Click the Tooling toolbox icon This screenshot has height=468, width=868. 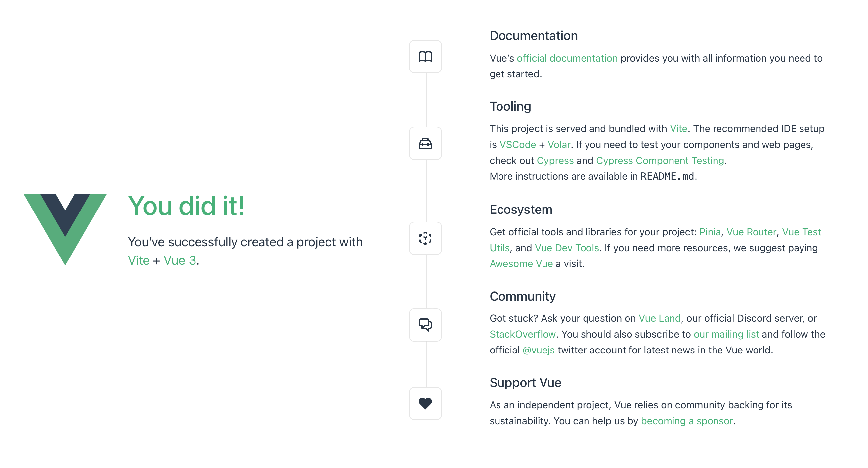pos(425,144)
